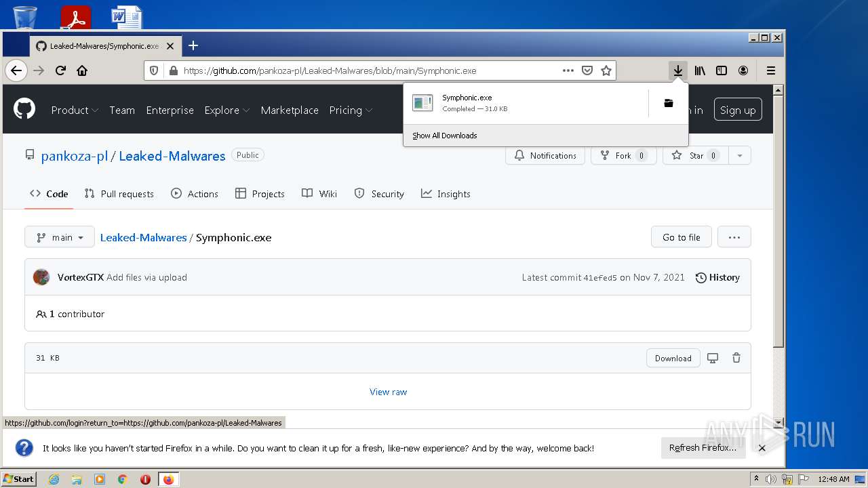Open the Team link
The image size is (868, 488).
pos(122,110)
